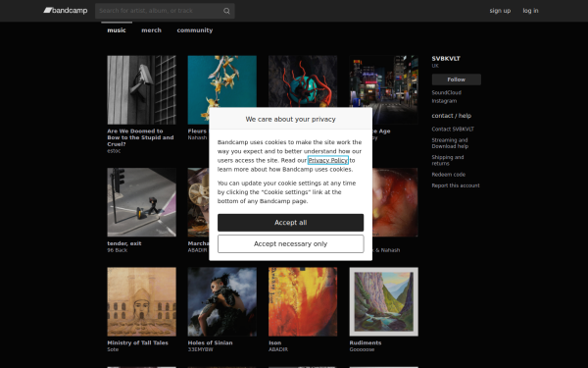The width and height of the screenshot is (588, 368).
Task: Click the contact / help heading
Action: pyautogui.click(x=452, y=116)
